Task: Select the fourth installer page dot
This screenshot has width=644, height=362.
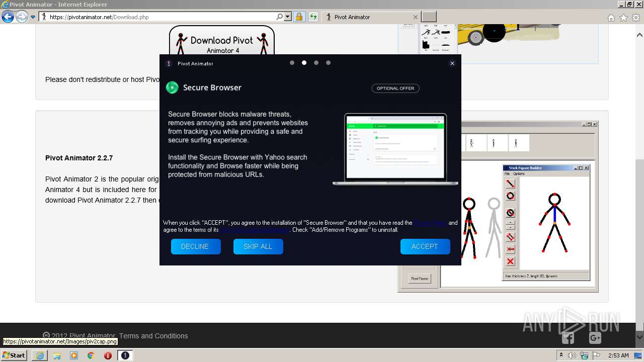Action: (x=328, y=63)
